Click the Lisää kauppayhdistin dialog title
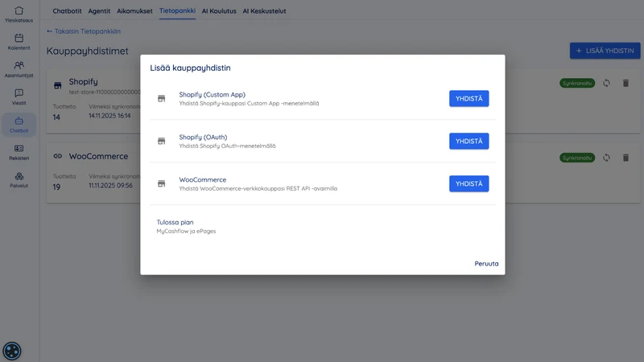 190,68
